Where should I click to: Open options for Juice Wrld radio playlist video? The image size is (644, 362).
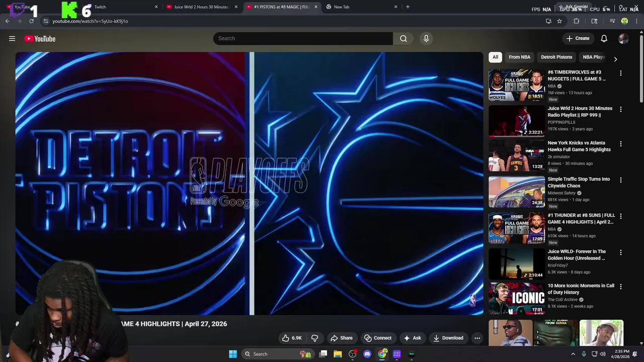click(620, 109)
